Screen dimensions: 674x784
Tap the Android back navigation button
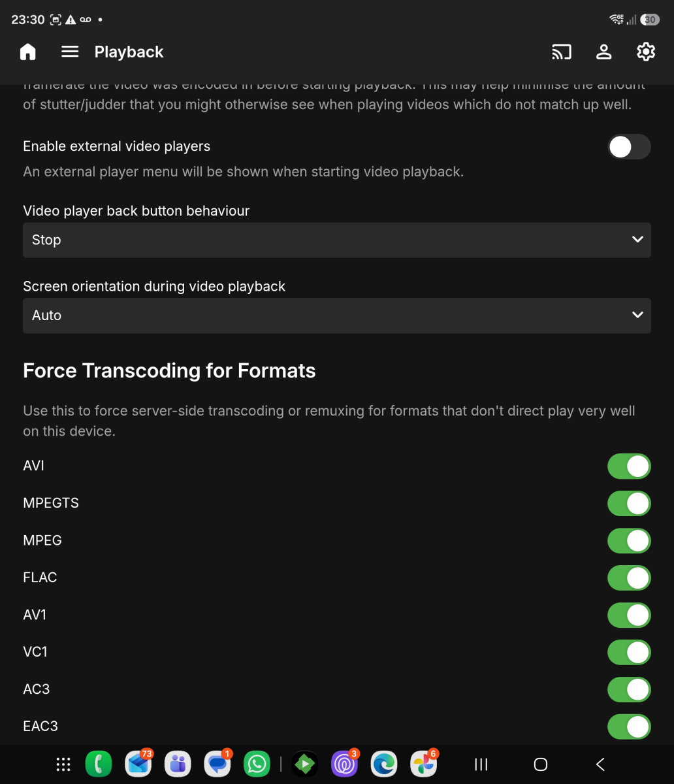(x=600, y=764)
